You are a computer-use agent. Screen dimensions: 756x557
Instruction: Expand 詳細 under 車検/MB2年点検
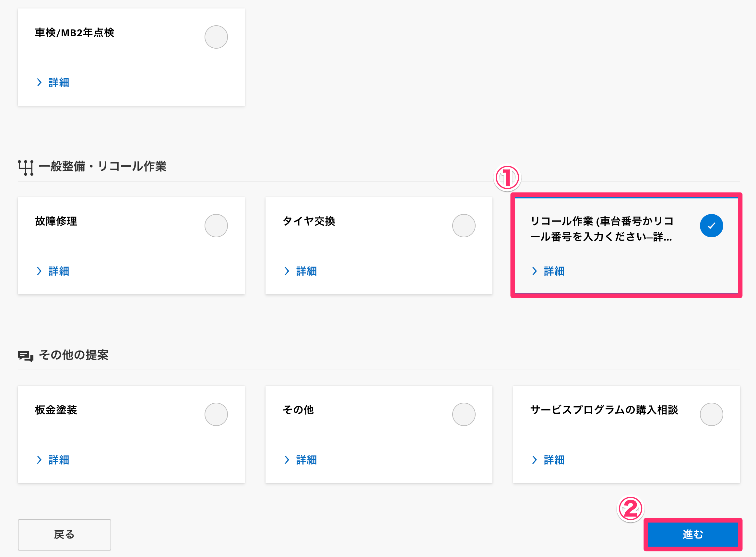click(59, 83)
